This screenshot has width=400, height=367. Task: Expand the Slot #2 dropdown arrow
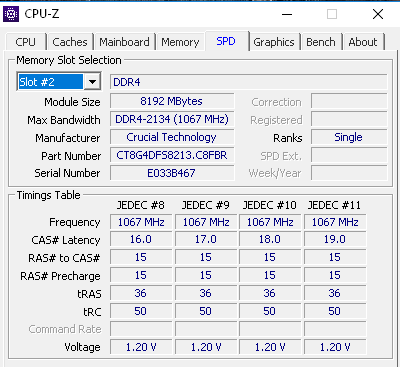point(92,81)
